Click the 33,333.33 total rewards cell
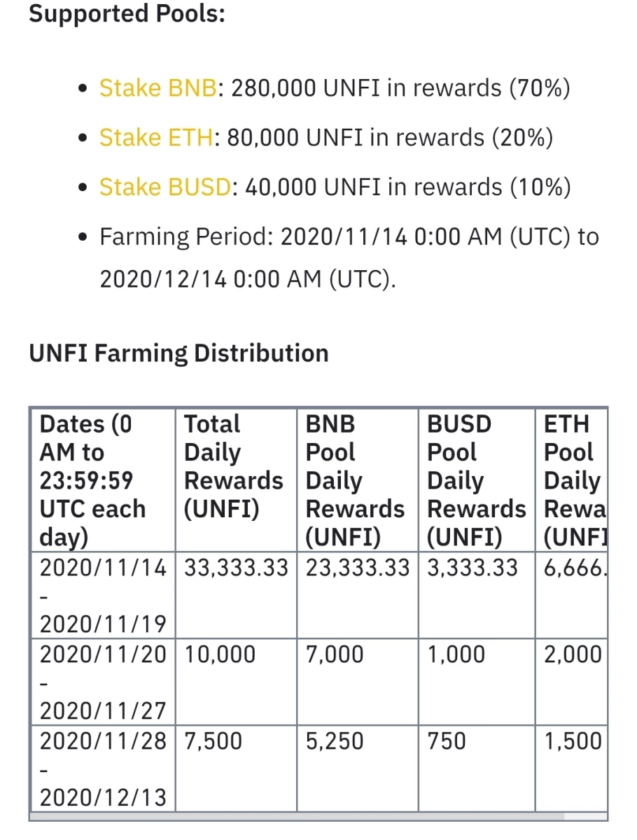 tap(236, 594)
